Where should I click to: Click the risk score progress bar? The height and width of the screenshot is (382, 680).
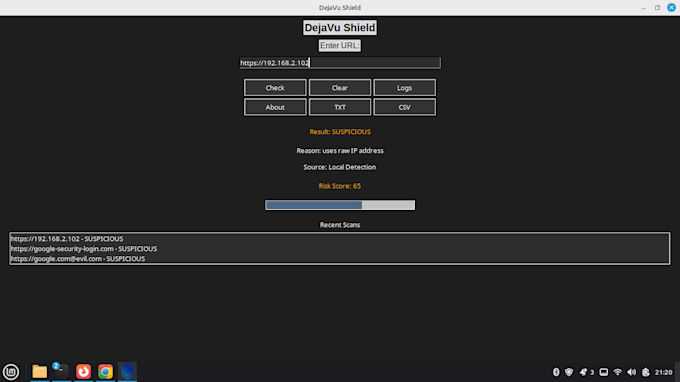coord(340,205)
